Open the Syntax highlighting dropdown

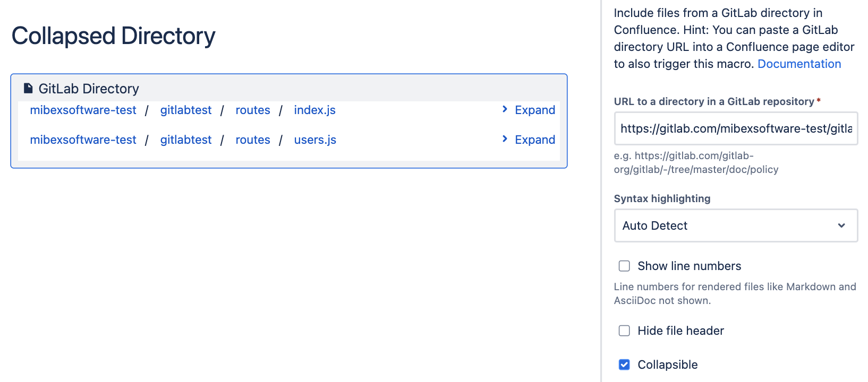point(735,225)
